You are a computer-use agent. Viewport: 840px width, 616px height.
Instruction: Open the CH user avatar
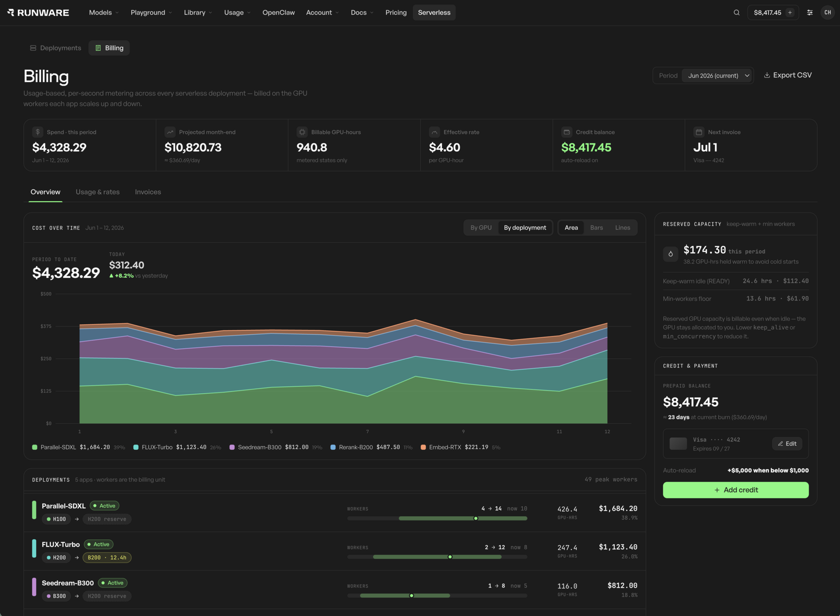[827, 13]
